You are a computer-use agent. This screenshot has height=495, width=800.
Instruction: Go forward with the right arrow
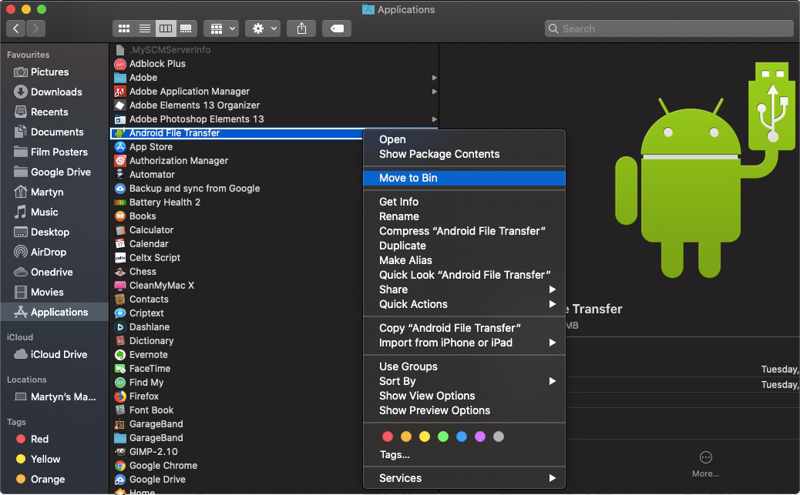(x=36, y=29)
